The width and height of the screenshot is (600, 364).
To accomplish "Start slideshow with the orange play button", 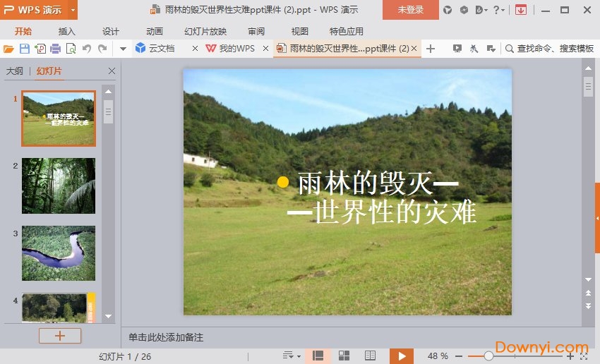I will (x=402, y=356).
